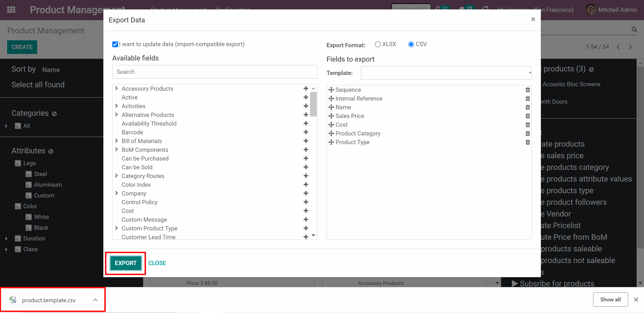
Task: Close the Export Data dialog
Action: coord(533,19)
